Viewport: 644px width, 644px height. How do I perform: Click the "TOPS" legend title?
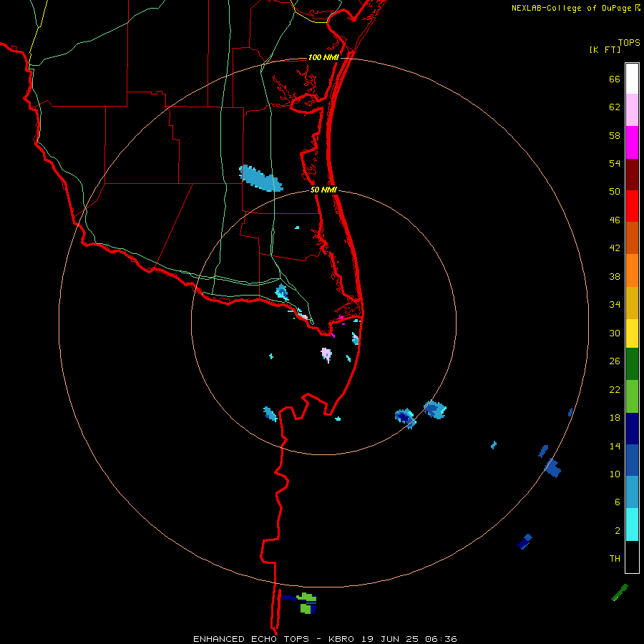click(x=629, y=43)
